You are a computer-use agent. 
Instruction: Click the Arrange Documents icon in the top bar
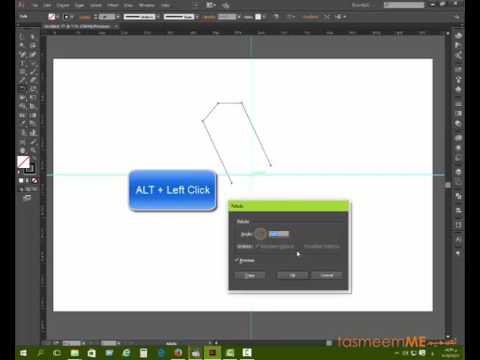point(211,5)
